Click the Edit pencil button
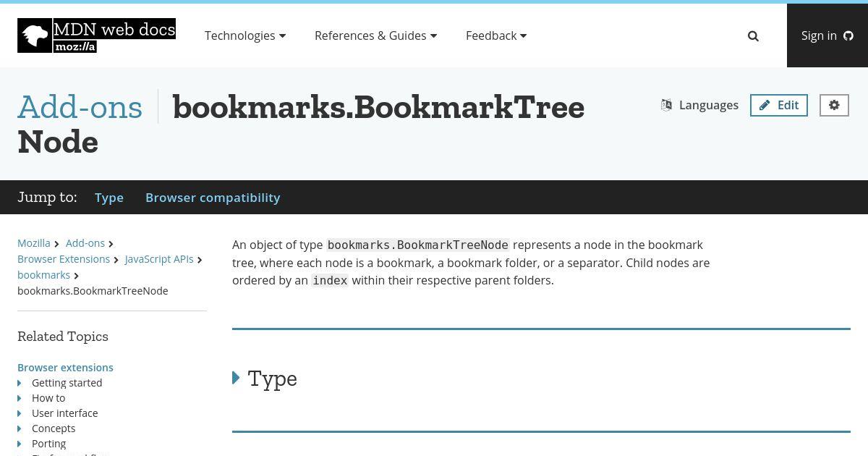Screen dimensions: 868x456 (x=779, y=105)
